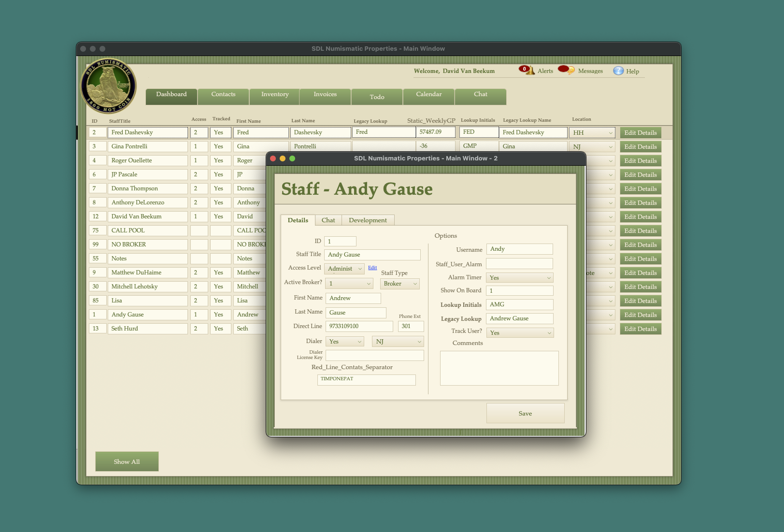The height and width of the screenshot is (532, 784).
Task: Click the Help question mark icon
Action: click(618, 71)
